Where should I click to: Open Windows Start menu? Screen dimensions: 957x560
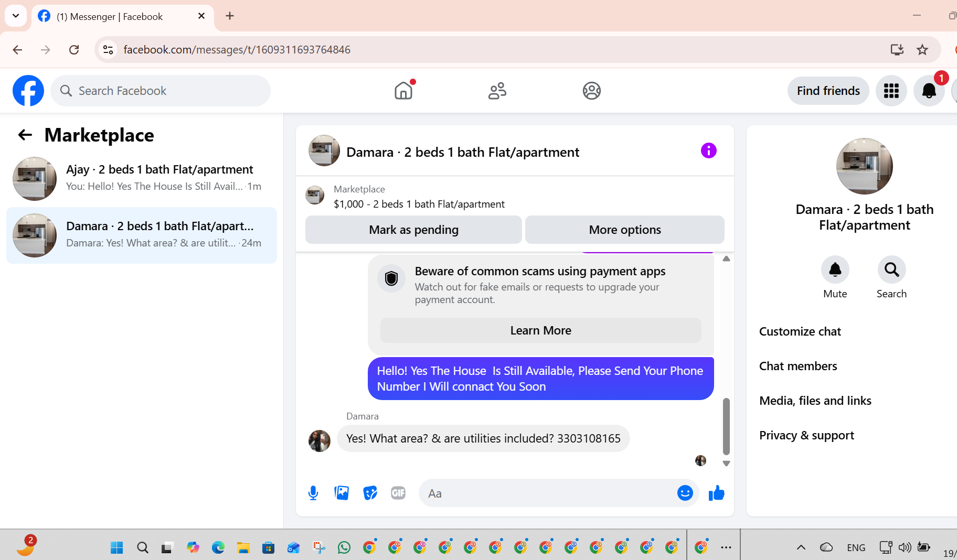point(116,547)
